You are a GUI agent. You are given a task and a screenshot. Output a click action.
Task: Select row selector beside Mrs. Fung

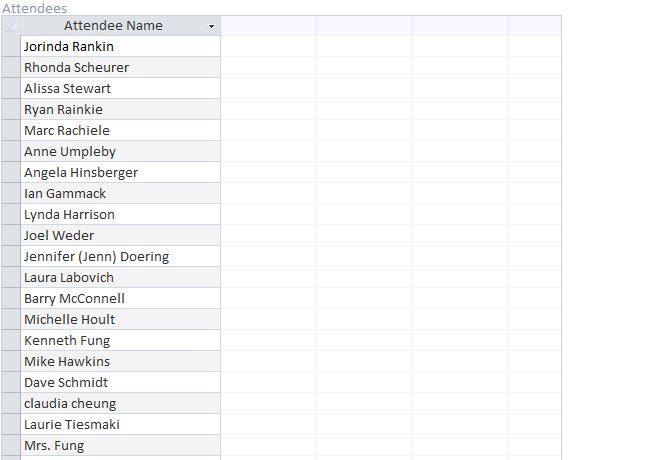click(x=11, y=445)
